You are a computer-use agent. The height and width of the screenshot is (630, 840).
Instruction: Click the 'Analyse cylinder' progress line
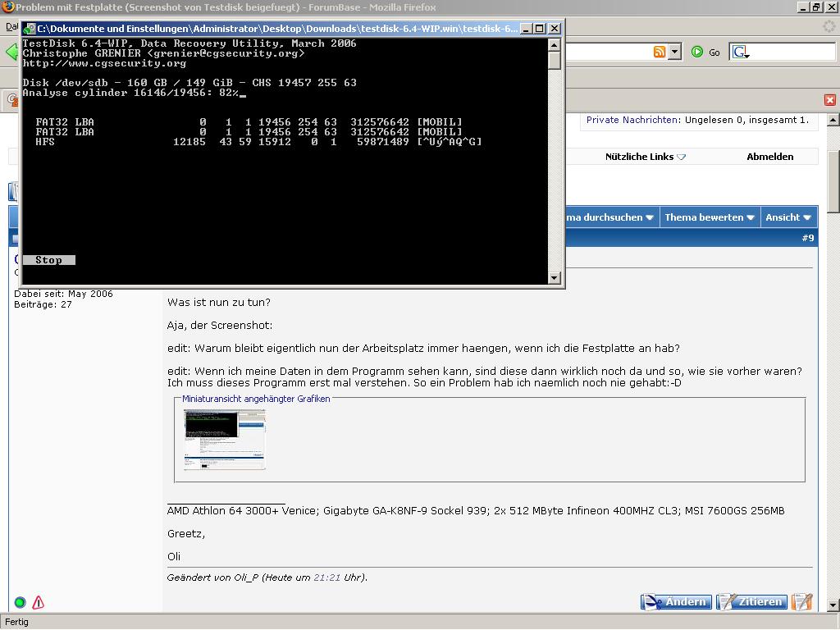coord(134,93)
